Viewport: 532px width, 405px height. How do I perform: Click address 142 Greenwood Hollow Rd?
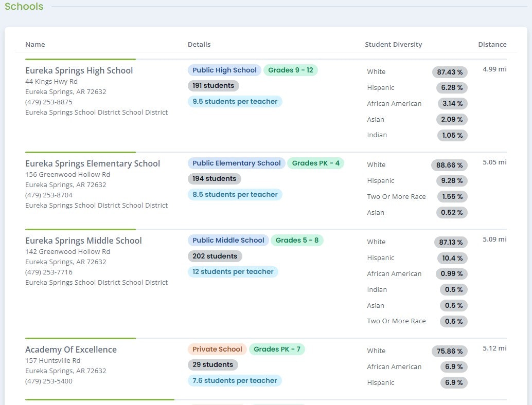(67, 251)
